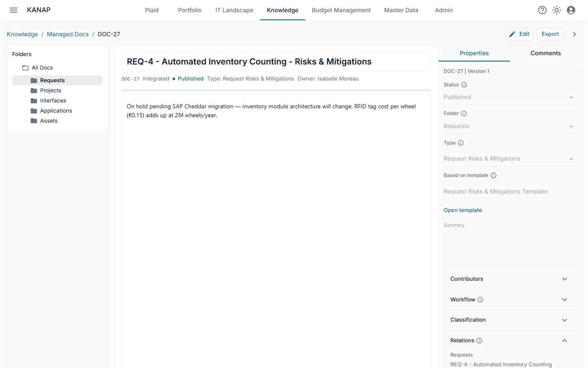
Task: Click the info icon next to Folder
Action: click(x=464, y=113)
